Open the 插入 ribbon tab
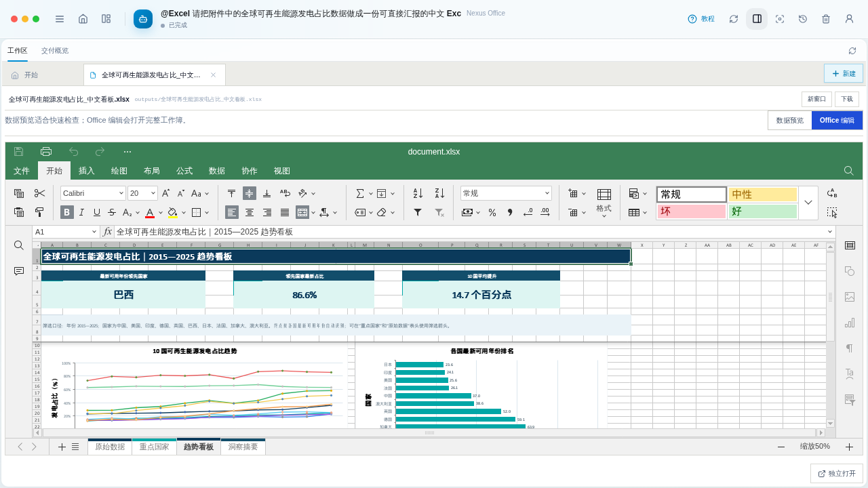 (87, 171)
